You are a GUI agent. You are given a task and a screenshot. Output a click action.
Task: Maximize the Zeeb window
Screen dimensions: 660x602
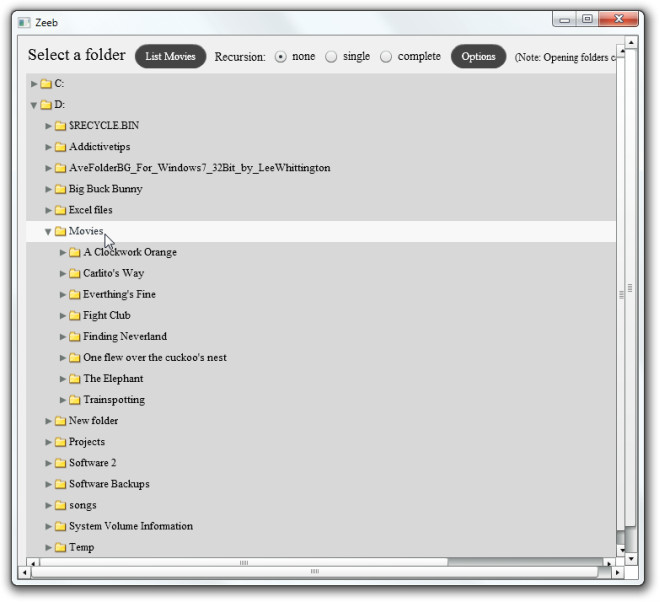click(587, 19)
